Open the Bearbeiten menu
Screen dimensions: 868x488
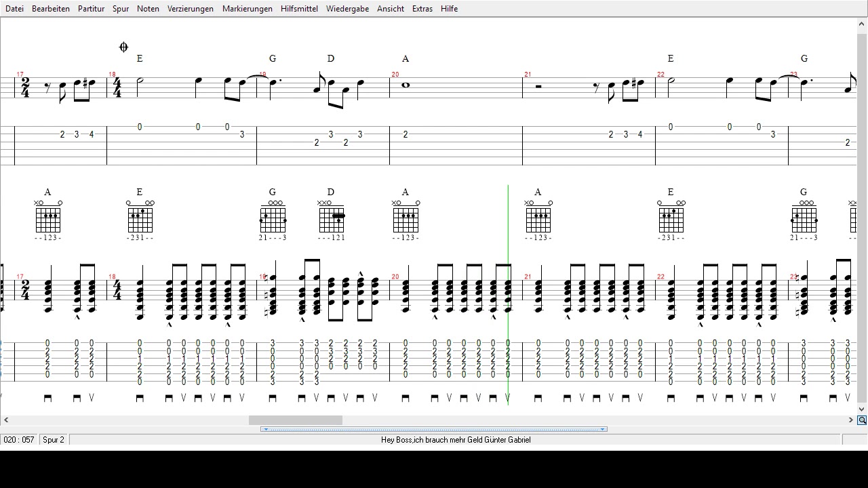(51, 9)
